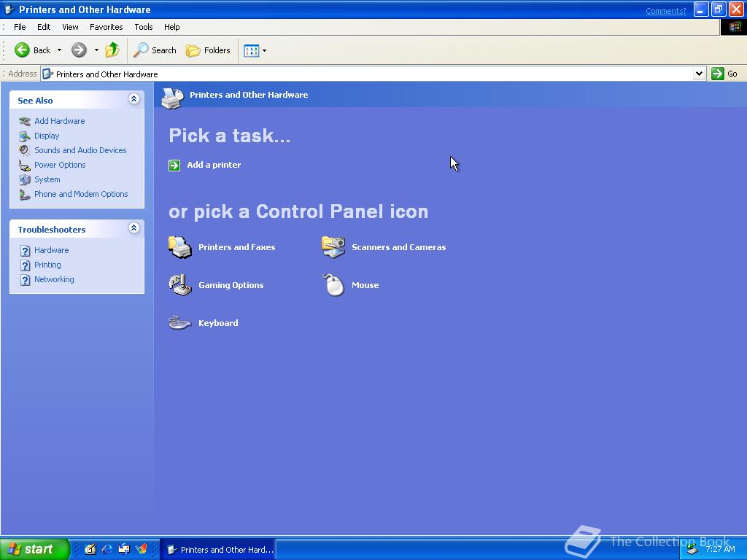Click the Go button
This screenshot has height=560, width=747.
click(x=724, y=74)
